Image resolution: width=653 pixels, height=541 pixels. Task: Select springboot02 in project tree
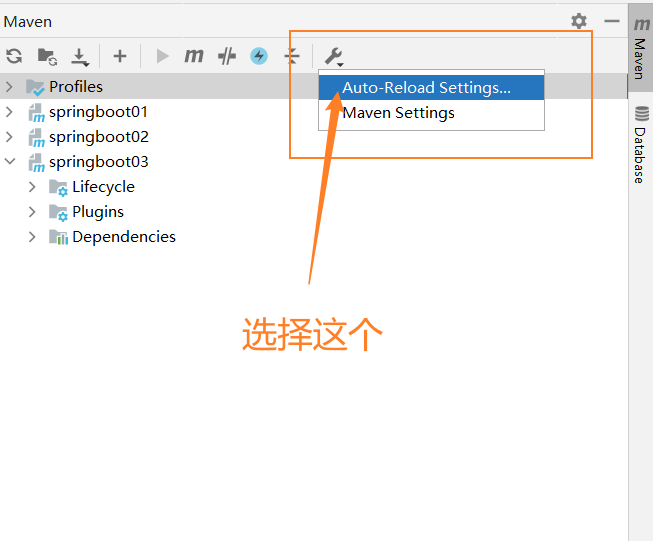tap(99, 137)
